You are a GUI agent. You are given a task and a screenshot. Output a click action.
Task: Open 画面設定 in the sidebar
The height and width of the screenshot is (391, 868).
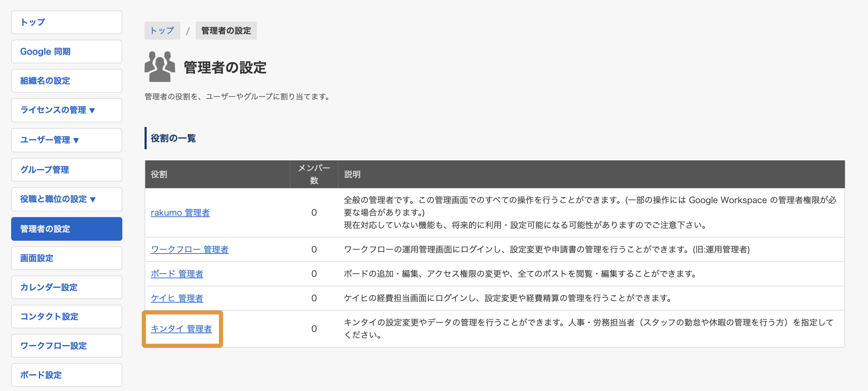pyautogui.click(x=67, y=258)
